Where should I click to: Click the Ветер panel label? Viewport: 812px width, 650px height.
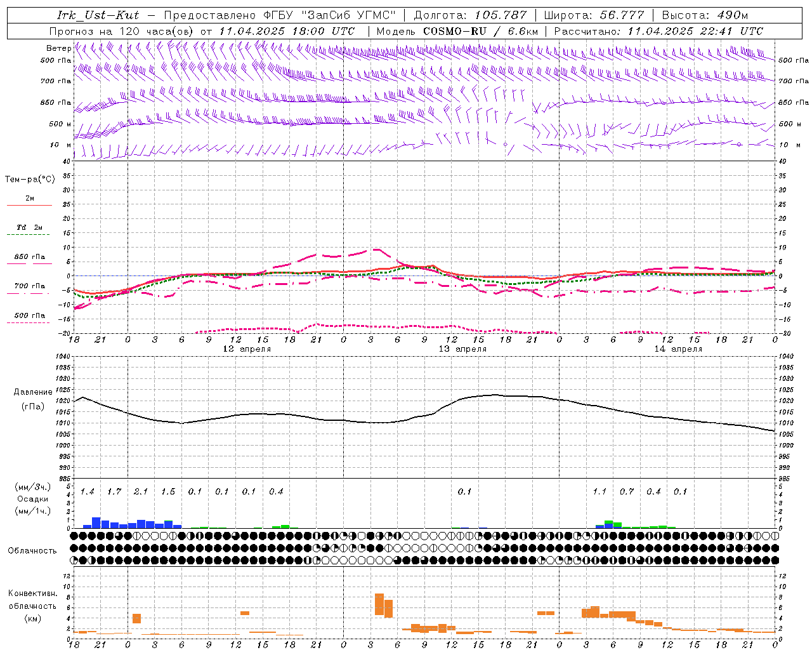pyautogui.click(x=58, y=48)
